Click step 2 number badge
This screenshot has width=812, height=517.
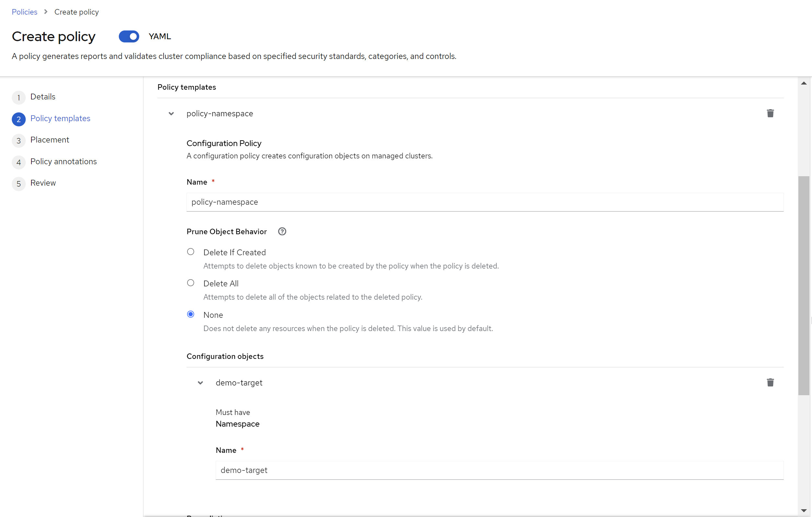[x=18, y=119]
